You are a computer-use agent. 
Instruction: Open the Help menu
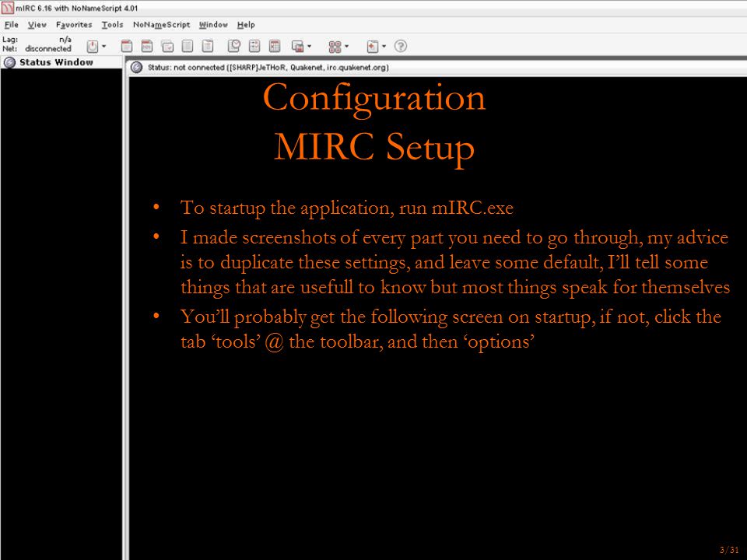(246, 25)
